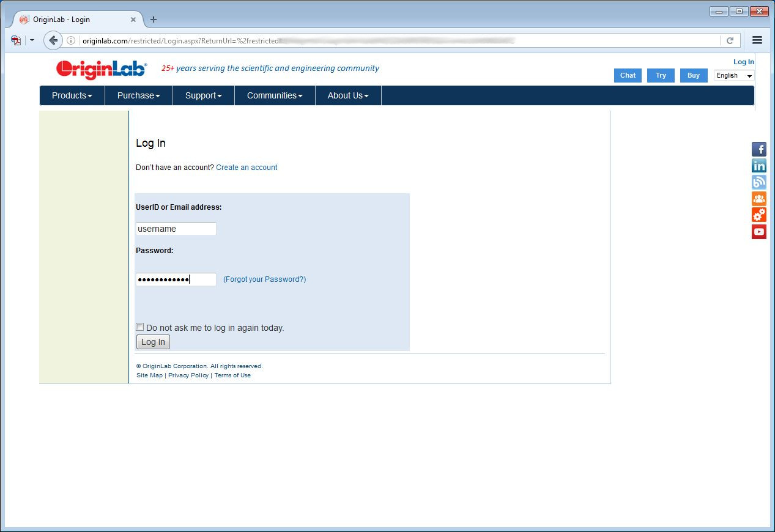
Task: Open the orange gears sidebar icon
Action: click(758, 215)
